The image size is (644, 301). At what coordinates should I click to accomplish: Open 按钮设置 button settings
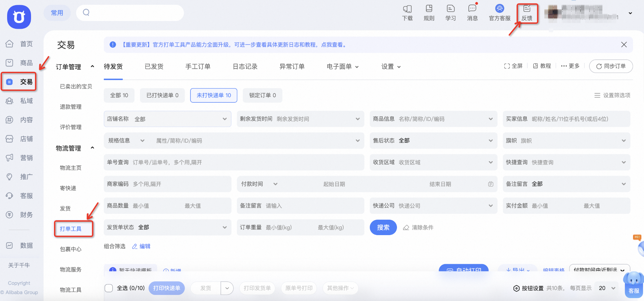click(x=529, y=288)
